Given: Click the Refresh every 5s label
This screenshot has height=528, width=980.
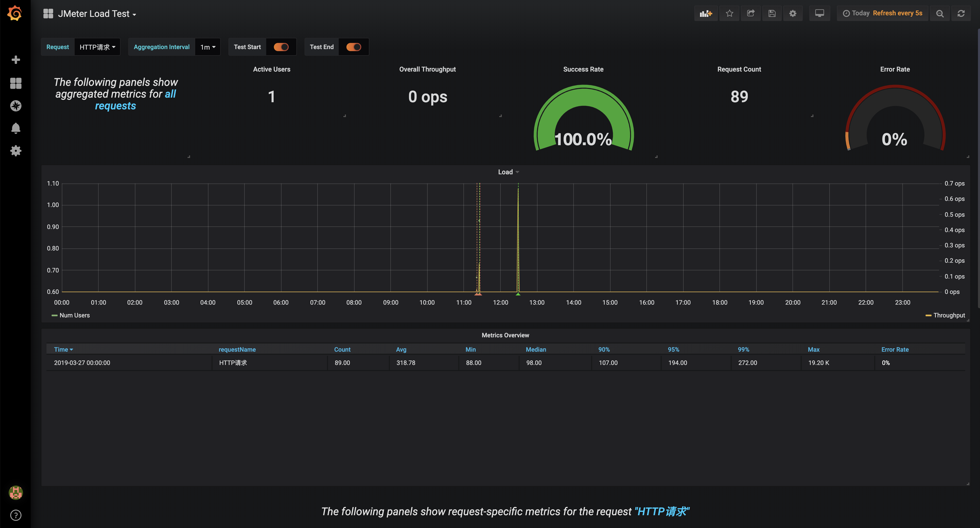Looking at the screenshot, I should point(897,13).
